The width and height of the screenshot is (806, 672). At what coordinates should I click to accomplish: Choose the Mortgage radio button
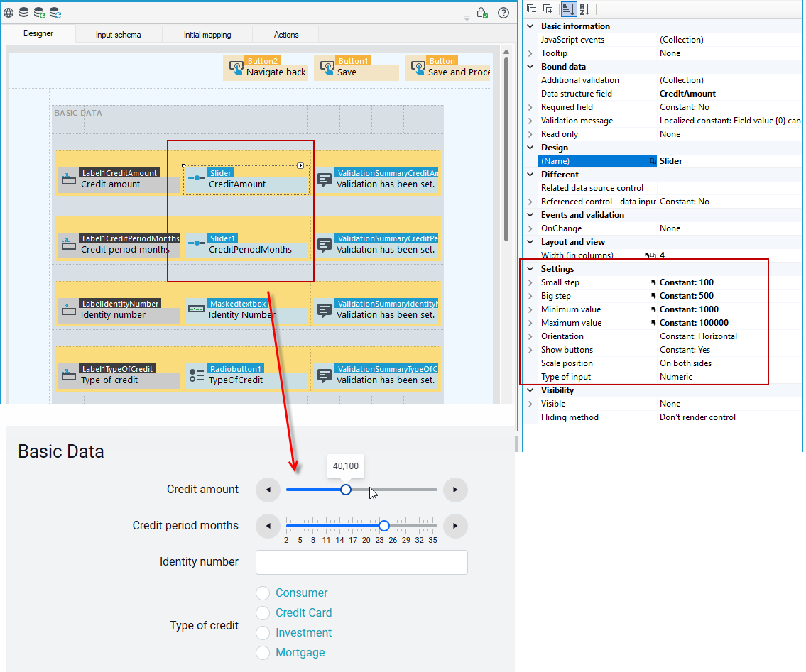(263, 652)
